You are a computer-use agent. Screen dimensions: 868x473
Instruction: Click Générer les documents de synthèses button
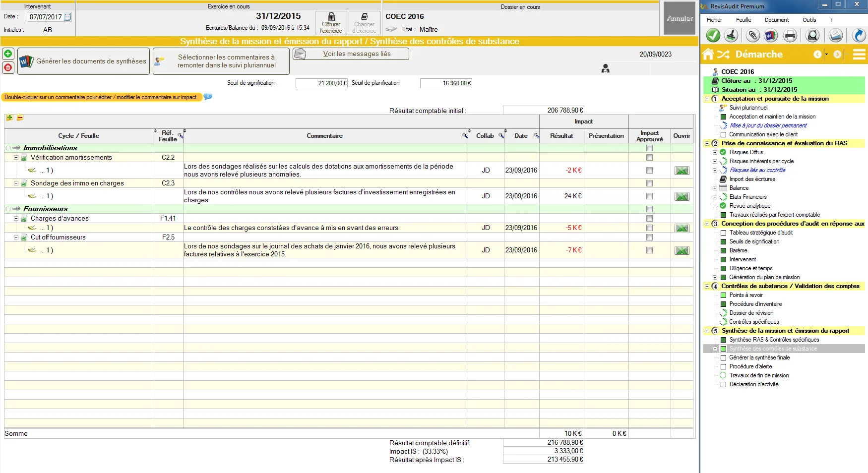pyautogui.click(x=83, y=61)
